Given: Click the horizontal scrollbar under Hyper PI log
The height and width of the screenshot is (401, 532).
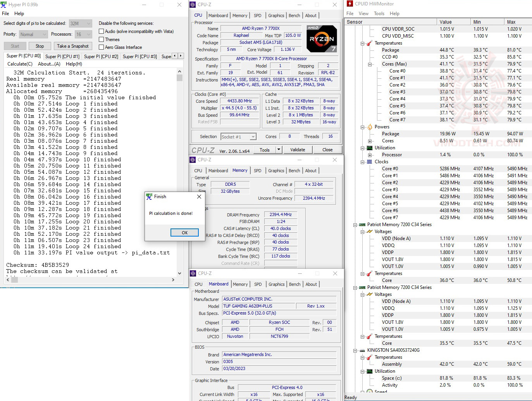Looking at the screenshot, I should pos(90,280).
